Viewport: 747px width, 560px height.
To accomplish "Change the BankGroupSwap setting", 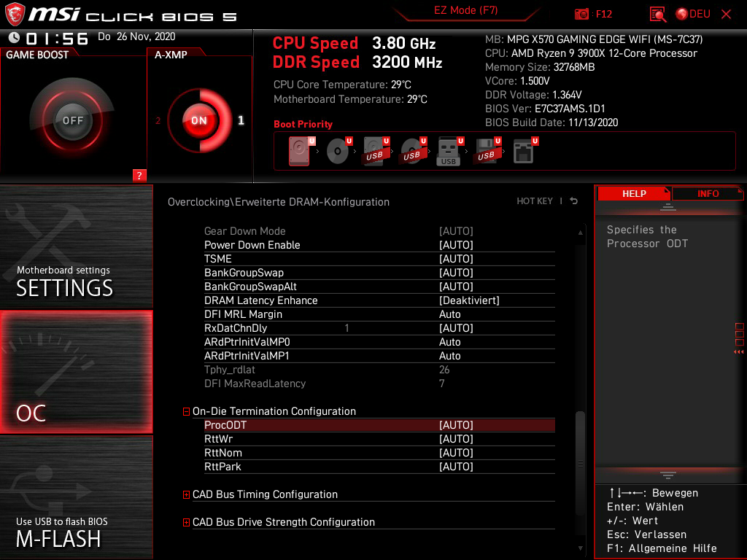I will [456, 273].
